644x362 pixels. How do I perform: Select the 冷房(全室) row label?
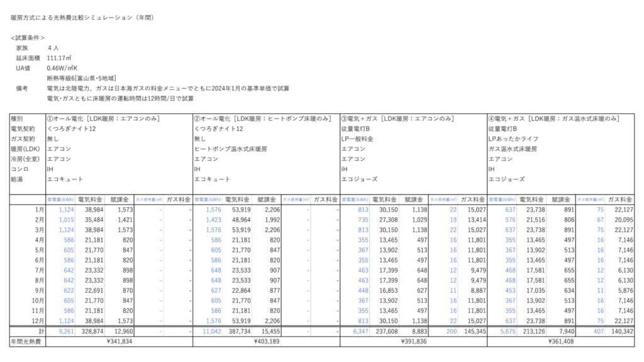click(25, 159)
